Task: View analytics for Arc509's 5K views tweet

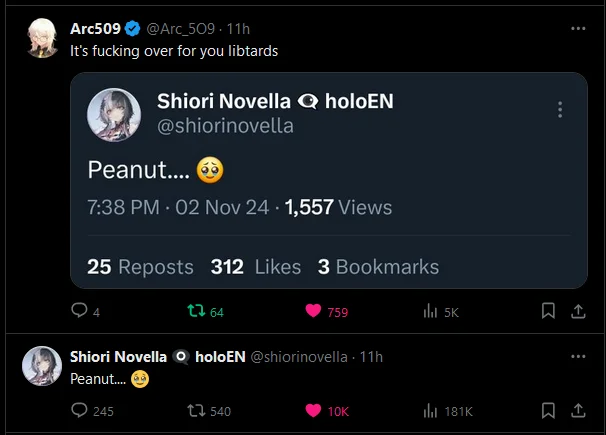Action: tap(431, 311)
